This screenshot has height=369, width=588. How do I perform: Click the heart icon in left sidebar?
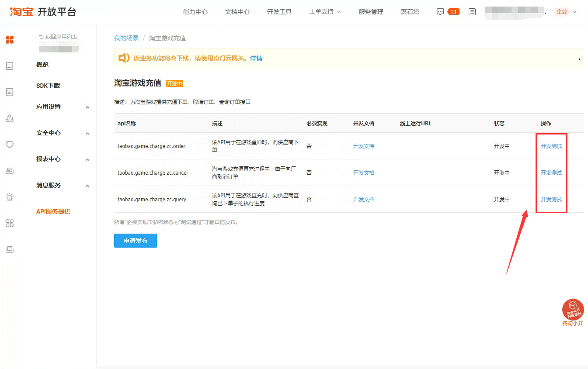coord(10,145)
